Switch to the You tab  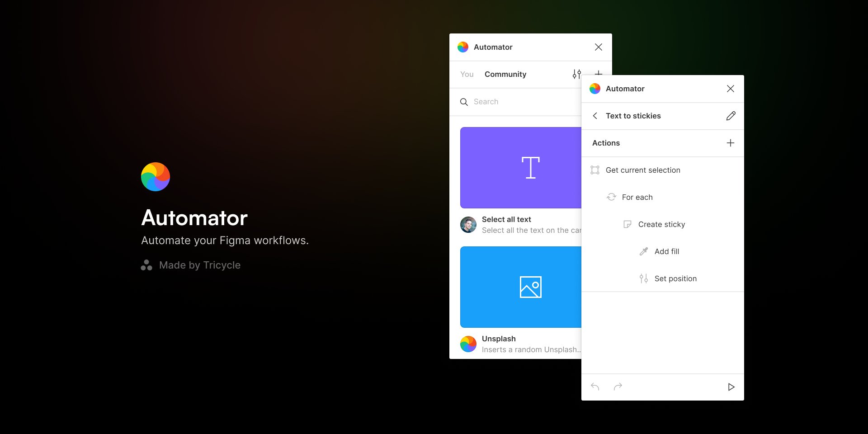click(467, 75)
